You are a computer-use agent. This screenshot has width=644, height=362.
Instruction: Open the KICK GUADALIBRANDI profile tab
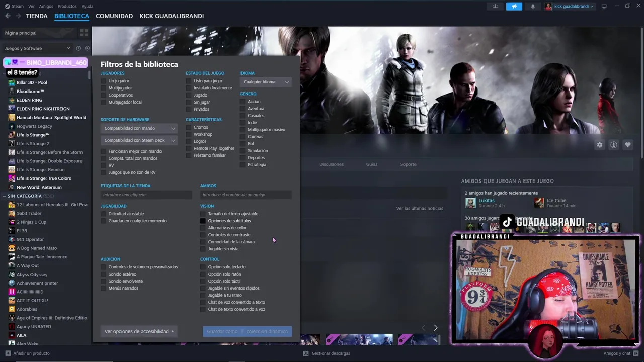tap(172, 16)
